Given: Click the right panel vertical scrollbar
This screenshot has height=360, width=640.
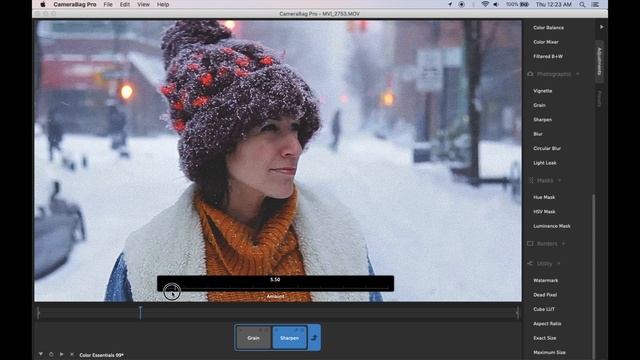Looking at the screenshot, I should click(x=593, y=277).
